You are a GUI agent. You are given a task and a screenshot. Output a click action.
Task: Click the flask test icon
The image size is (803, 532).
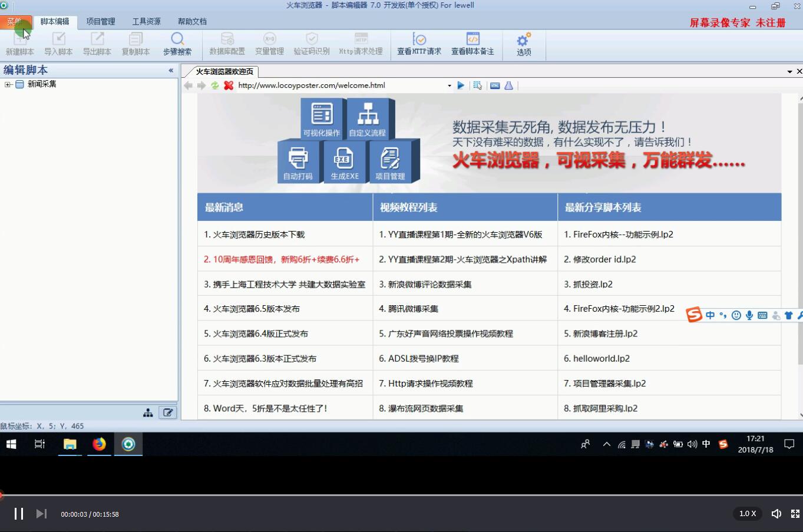pyautogui.click(x=508, y=85)
